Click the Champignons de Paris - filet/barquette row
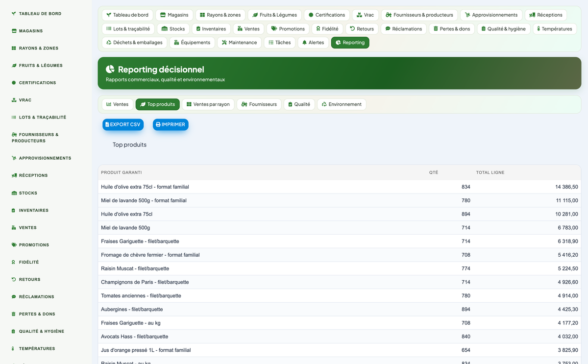 (x=339, y=282)
